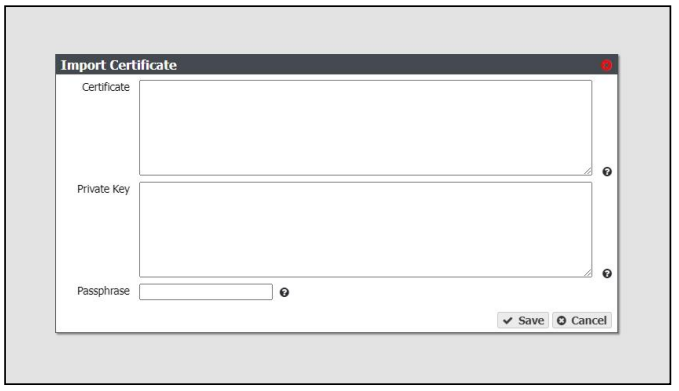Click the resize grip of Private Key text area
The height and width of the screenshot is (391, 679).
(587, 273)
